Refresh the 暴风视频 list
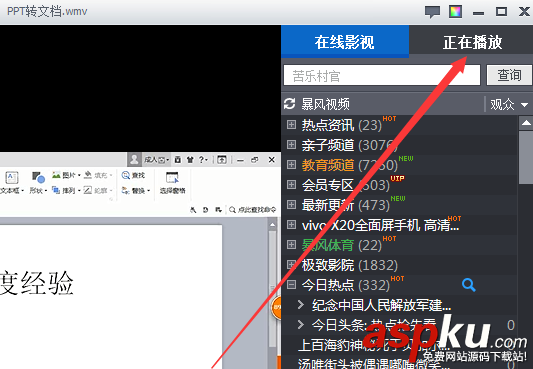The height and width of the screenshot is (369, 533). pyautogui.click(x=290, y=104)
